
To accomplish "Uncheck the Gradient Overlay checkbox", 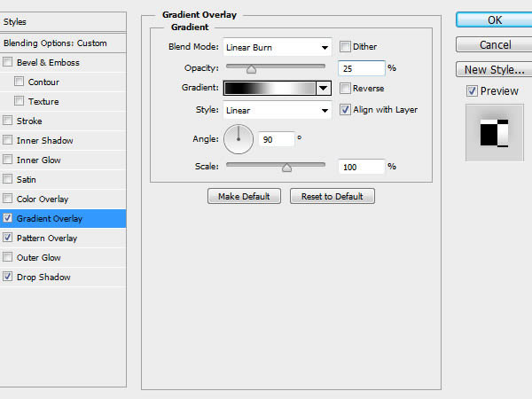I will coord(7,218).
